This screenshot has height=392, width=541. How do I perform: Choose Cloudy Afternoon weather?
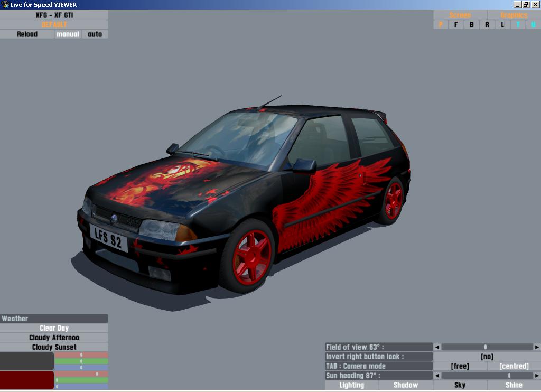pyautogui.click(x=54, y=338)
